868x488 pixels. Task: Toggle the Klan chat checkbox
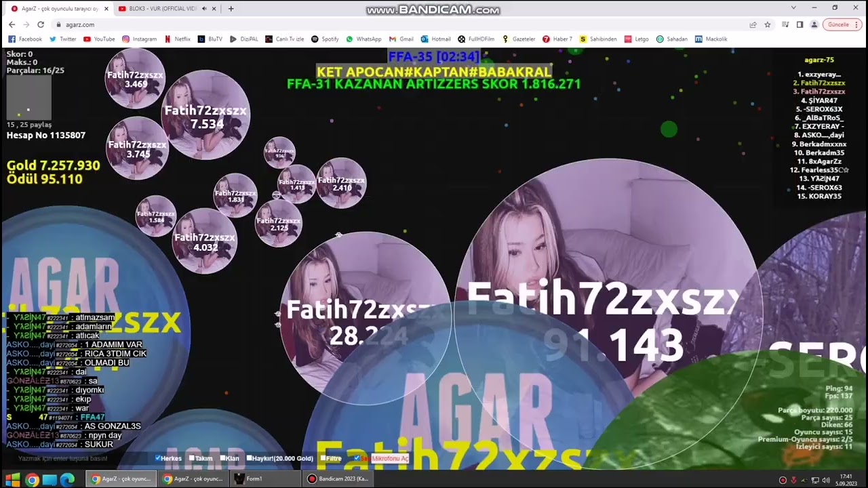coord(222,458)
